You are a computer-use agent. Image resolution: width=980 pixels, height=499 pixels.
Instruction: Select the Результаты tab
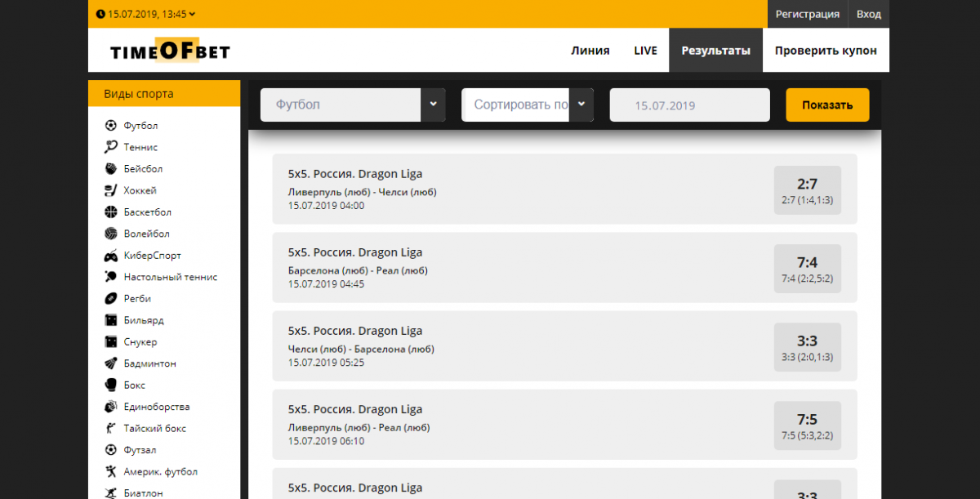(x=715, y=51)
